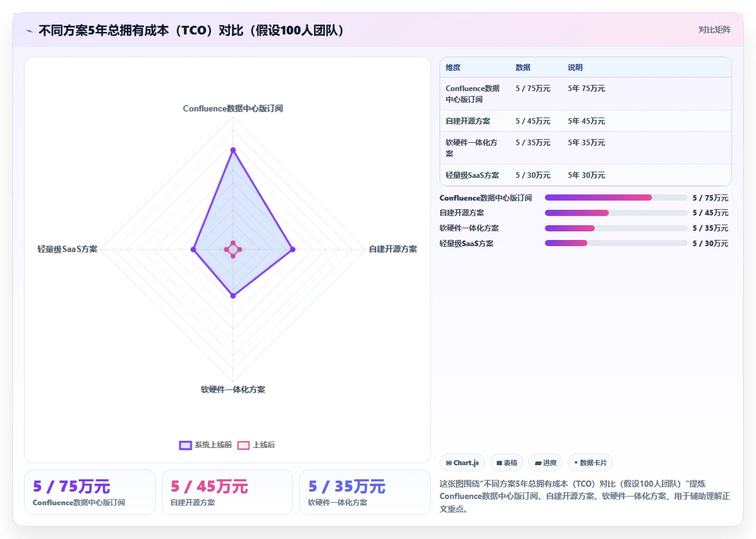This screenshot has width=756, height=539.
Task: Click the 5 / 30万元 value beside the progress bar
Action: pyautogui.click(x=710, y=244)
